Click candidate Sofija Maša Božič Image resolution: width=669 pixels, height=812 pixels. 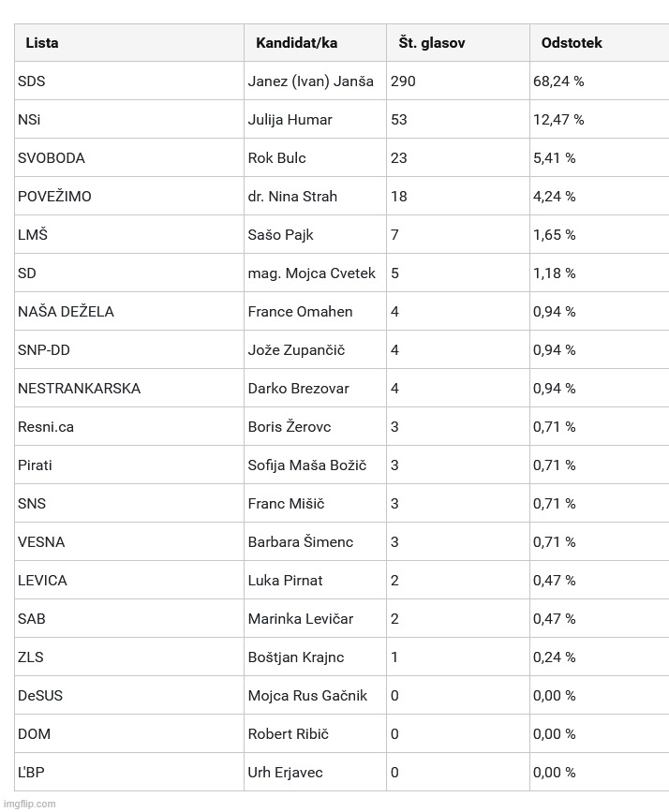tap(306, 465)
